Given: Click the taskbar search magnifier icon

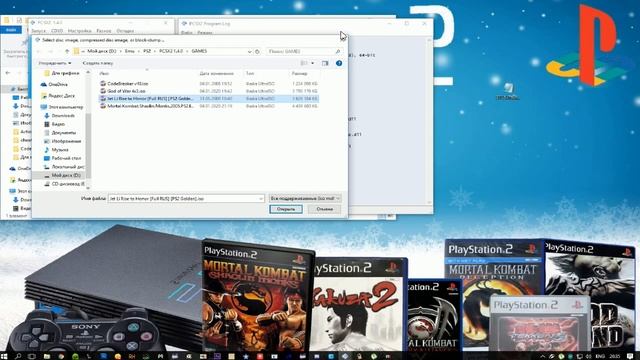Looking at the screenshot, I should (x=18, y=356).
